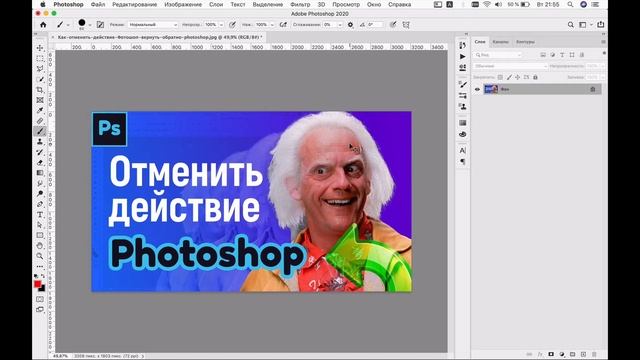Open the tool preset arrow beside brush
This screenshot has height=360, width=640.
point(68,25)
